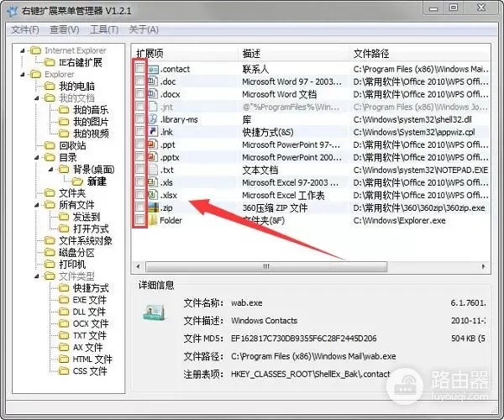Click the .lnk shortcut icon
Image resolution: width=504 pixels, height=420 pixels.
[153, 132]
